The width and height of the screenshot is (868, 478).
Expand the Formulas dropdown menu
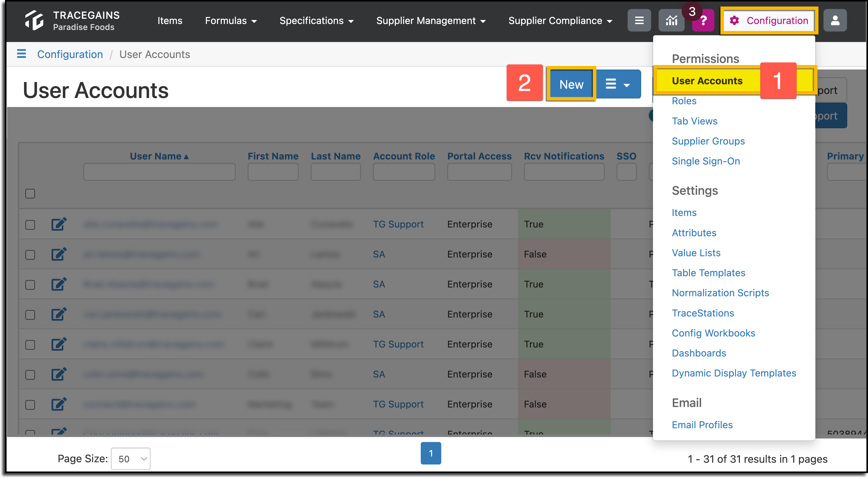(x=231, y=20)
